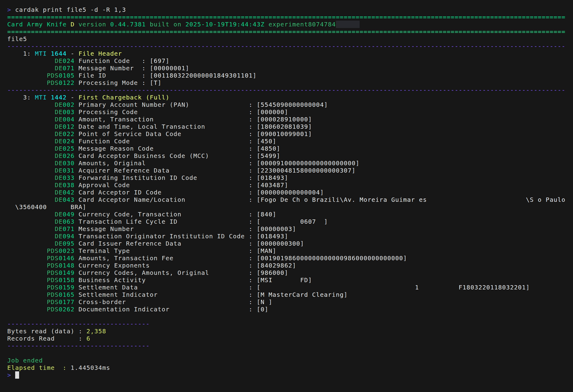
Task: Select the Elapsed time value 1.445034ms
Action: pyautogui.click(x=90, y=368)
